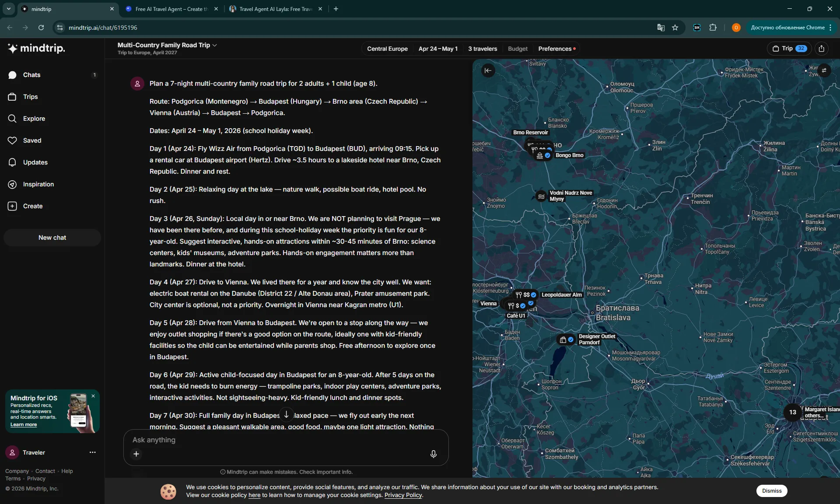840x504 pixels.
Task: Start a New chat
Action: coord(52,238)
